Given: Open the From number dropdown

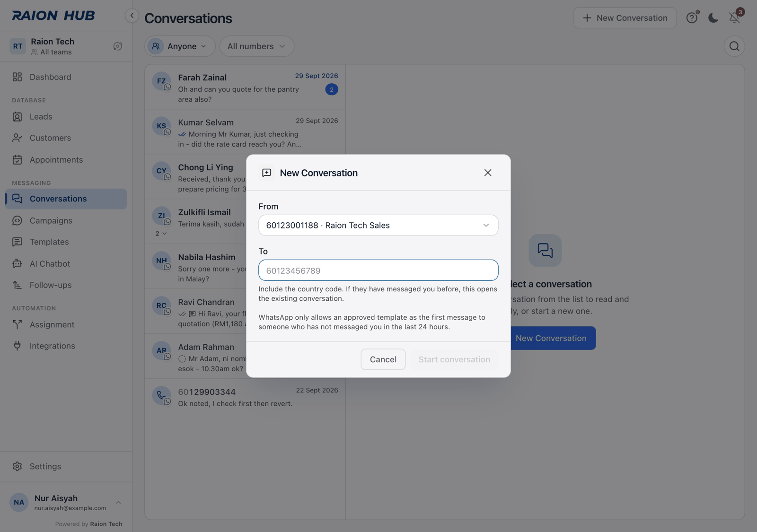Looking at the screenshot, I should 378,225.
